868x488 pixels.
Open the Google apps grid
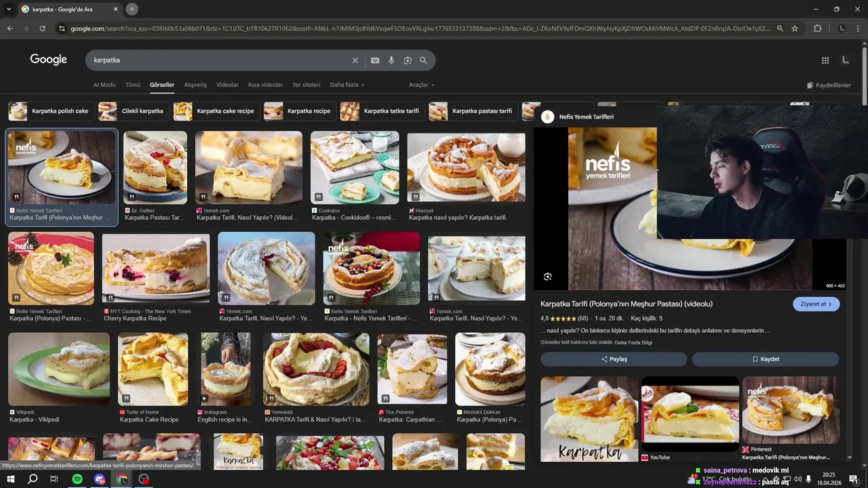825,60
